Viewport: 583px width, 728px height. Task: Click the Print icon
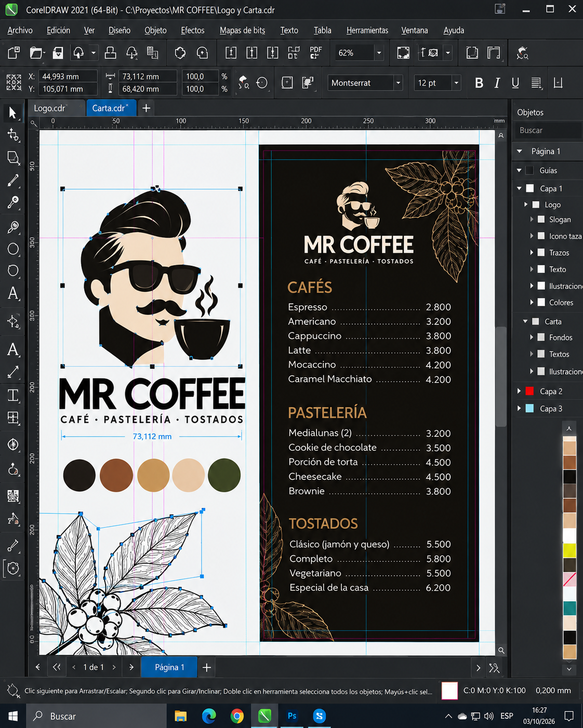click(110, 53)
